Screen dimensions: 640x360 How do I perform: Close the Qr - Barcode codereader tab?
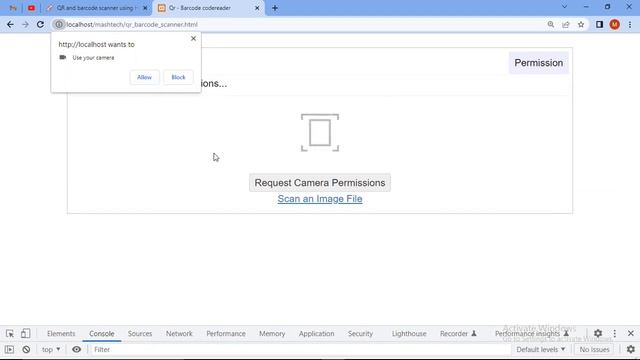257,8
